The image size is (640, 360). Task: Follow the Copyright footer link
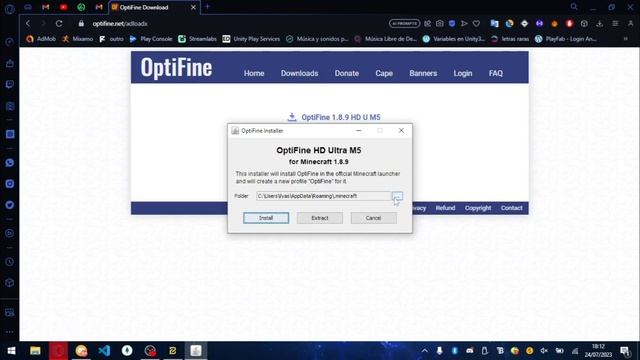coord(478,208)
